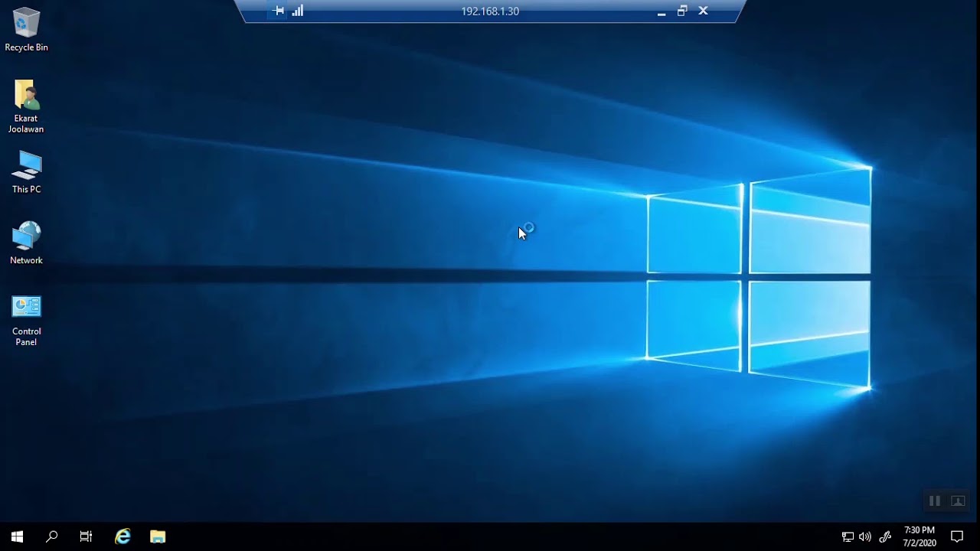This screenshot has height=551, width=980.
Task: Select the This PC desktop icon
Action: pyautogui.click(x=26, y=172)
